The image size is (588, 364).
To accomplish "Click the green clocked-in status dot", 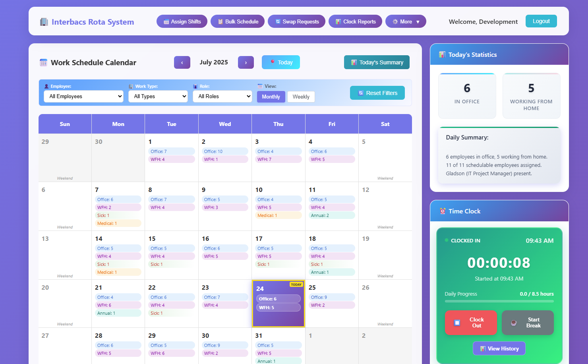I will [x=447, y=240].
